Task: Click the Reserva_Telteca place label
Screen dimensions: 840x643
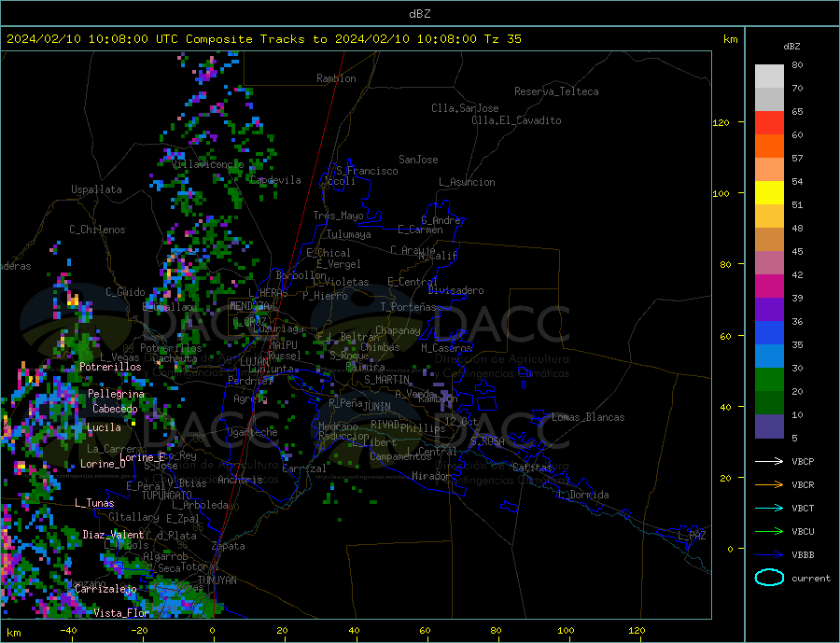Action: pyautogui.click(x=556, y=91)
